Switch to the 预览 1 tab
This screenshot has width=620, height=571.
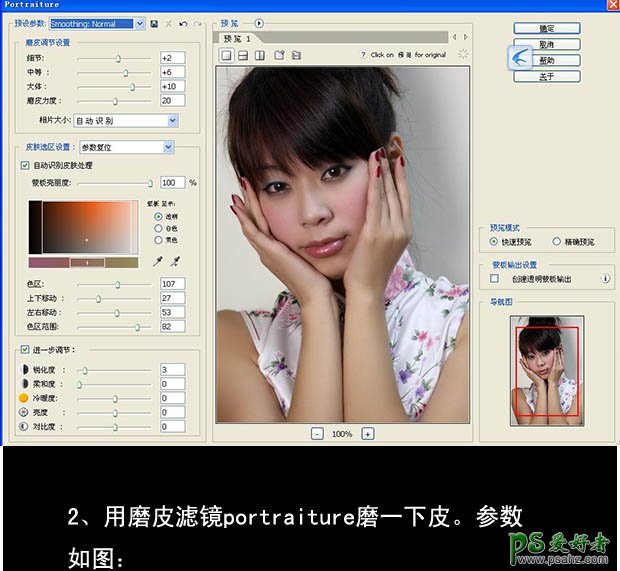[240, 38]
